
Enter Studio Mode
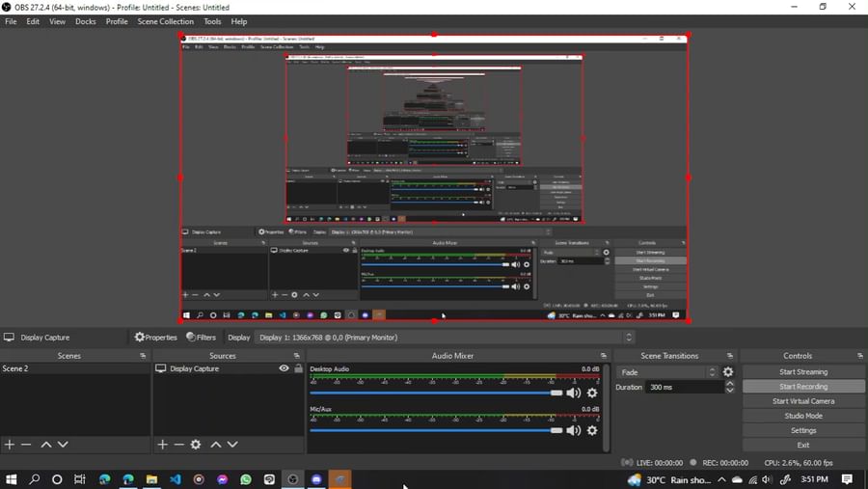point(803,416)
